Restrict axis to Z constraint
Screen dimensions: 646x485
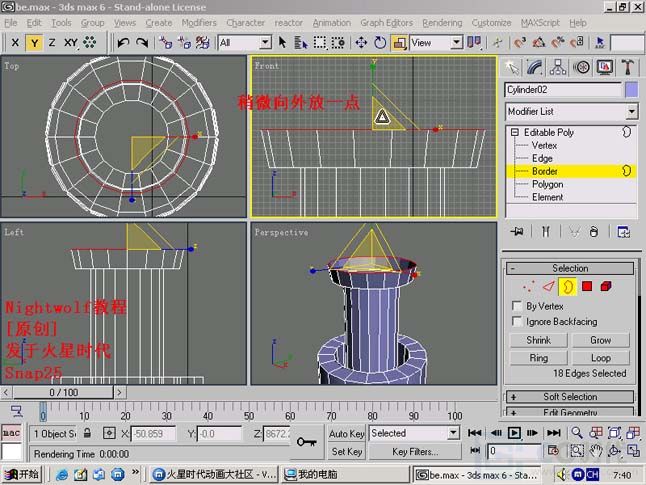coord(52,42)
